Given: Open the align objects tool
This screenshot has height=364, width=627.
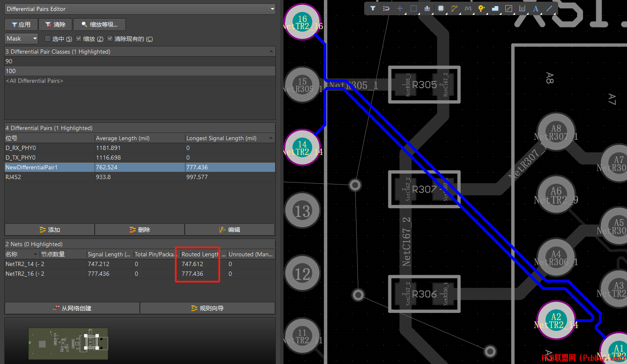Looking at the screenshot, I should pyautogui.click(x=427, y=8).
